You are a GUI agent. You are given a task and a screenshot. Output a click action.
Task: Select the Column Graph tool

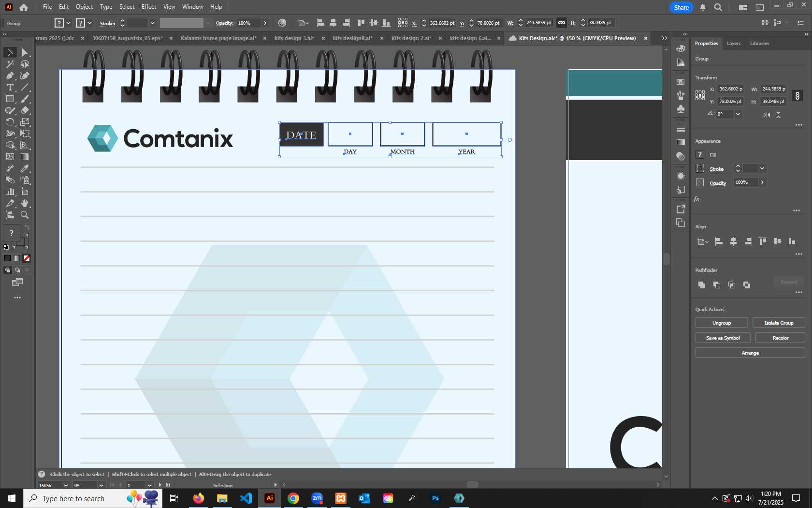click(10, 192)
